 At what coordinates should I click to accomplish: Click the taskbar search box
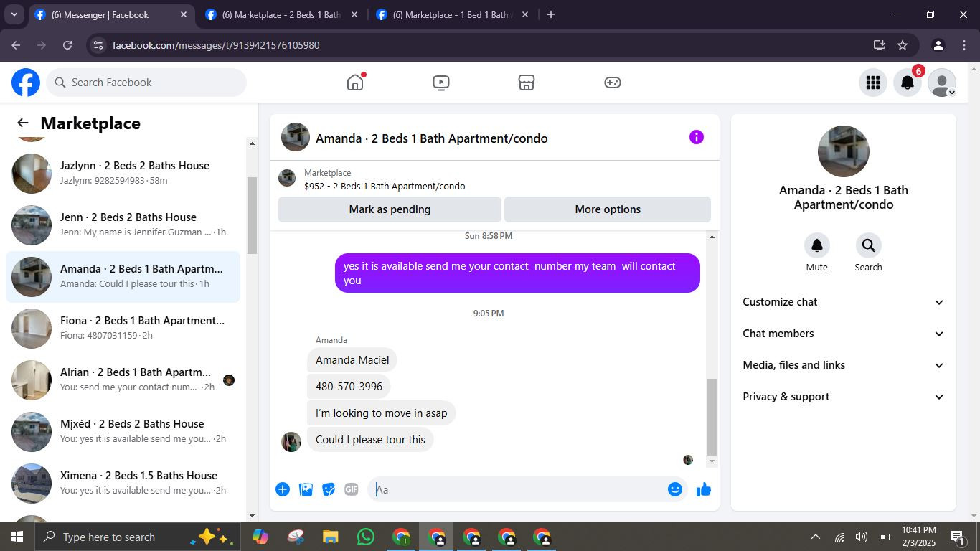tap(137, 537)
